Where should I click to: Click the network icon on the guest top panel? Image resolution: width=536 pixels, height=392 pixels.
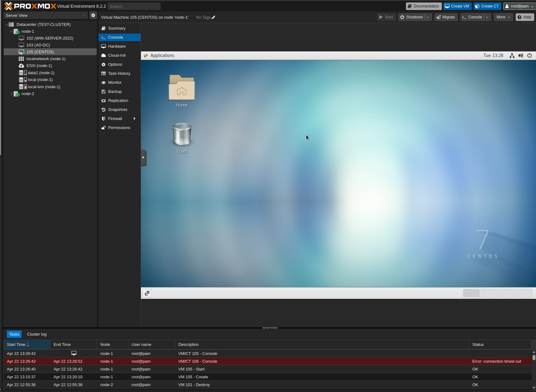[x=512, y=55]
